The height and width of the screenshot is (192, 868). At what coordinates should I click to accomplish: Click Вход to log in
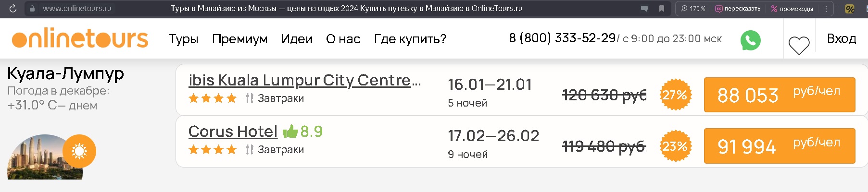(842, 38)
